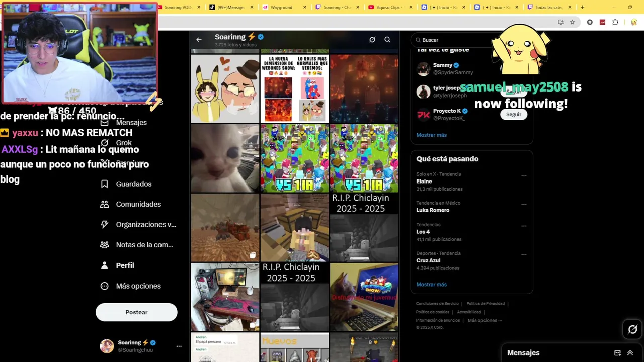Click Mostrar más under trending list
This screenshot has width=644, height=362.
click(x=431, y=285)
